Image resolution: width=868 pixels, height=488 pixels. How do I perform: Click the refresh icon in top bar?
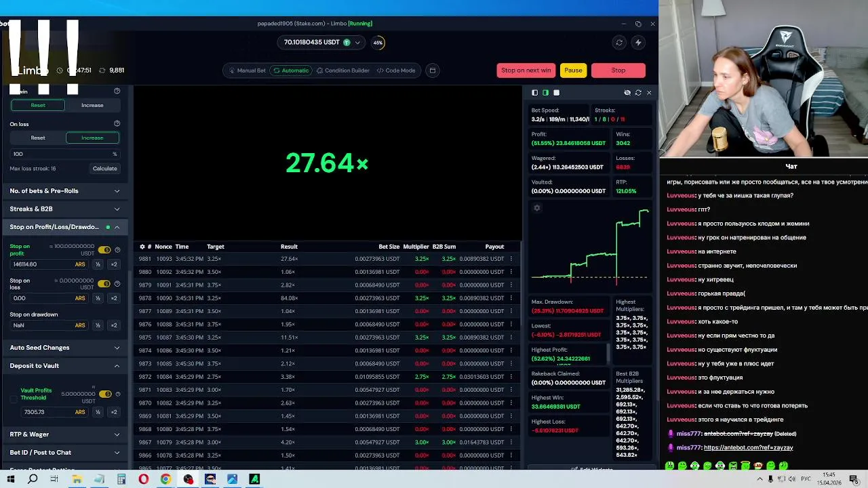(618, 43)
